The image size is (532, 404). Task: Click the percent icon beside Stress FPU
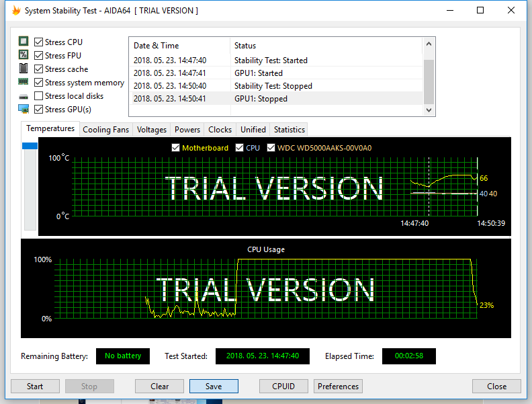[x=24, y=54]
